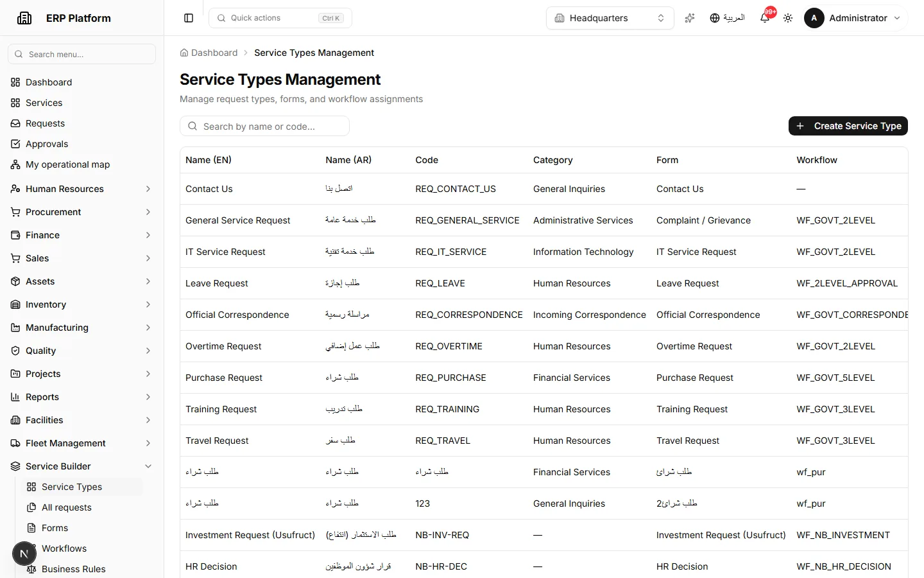Image resolution: width=924 pixels, height=578 pixels.
Task: Click the round N avatar button
Action: pyautogui.click(x=24, y=554)
